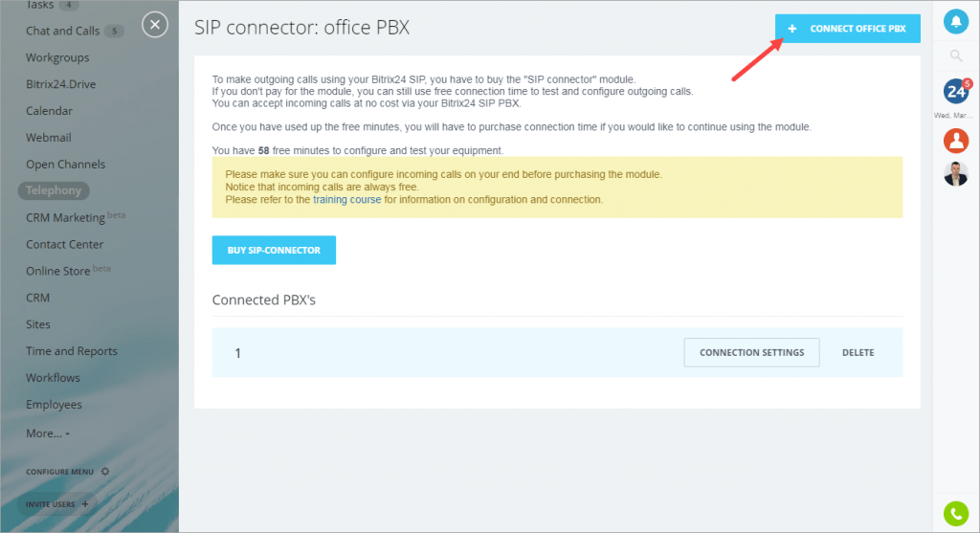Click the Configure Menu gear icon
Screen dimensions: 980x533
pyautogui.click(x=105, y=471)
